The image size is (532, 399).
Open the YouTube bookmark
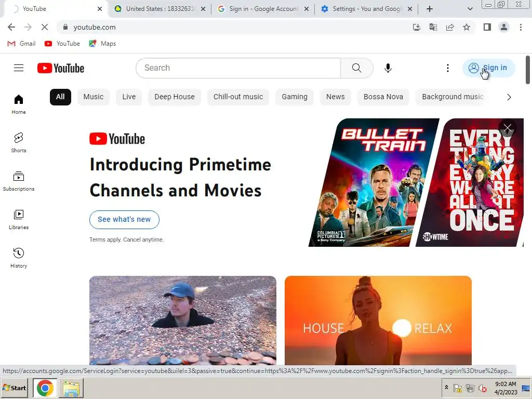tap(62, 44)
